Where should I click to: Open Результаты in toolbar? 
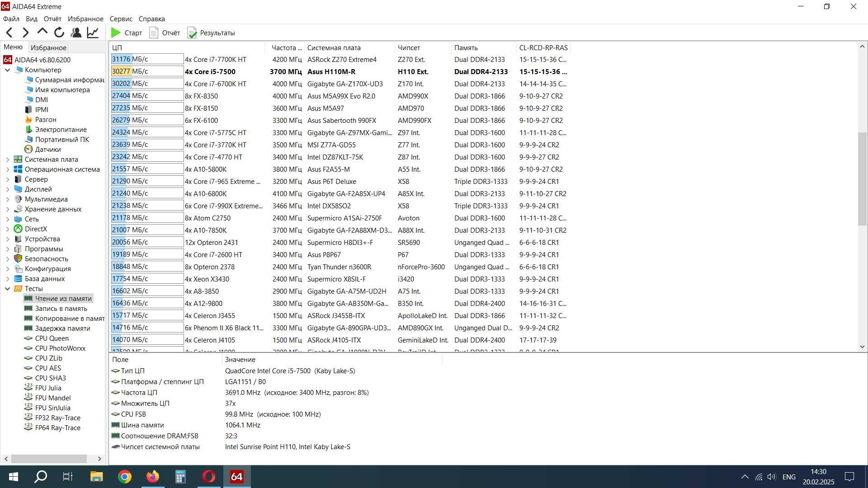point(211,33)
